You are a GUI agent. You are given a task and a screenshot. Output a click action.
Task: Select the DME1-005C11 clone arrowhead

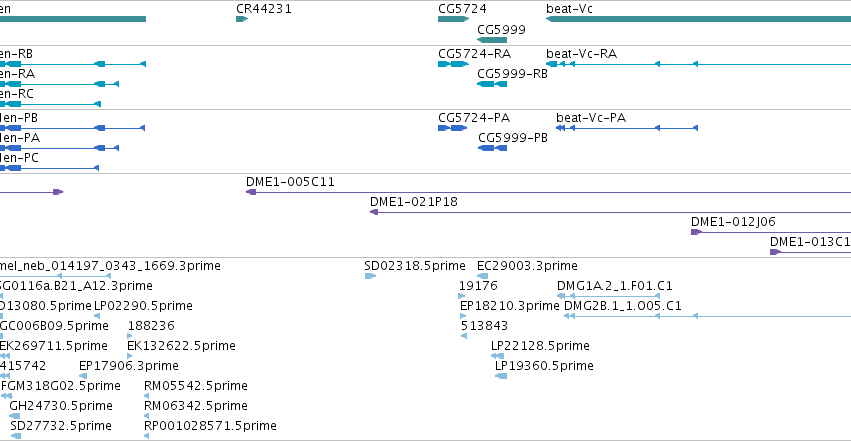click(251, 192)
